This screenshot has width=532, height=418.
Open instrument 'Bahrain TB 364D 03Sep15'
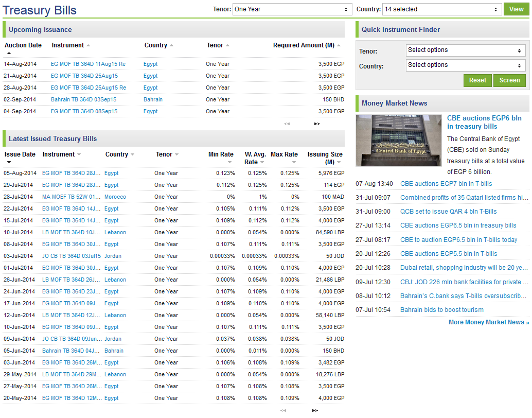tap(83, 100)
